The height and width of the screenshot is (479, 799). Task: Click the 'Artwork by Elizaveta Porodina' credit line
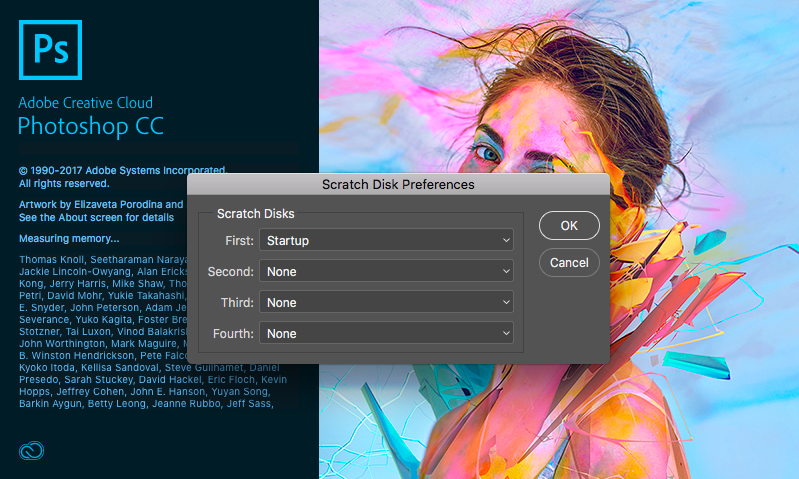pyautogui.click(x=101, y=204)
